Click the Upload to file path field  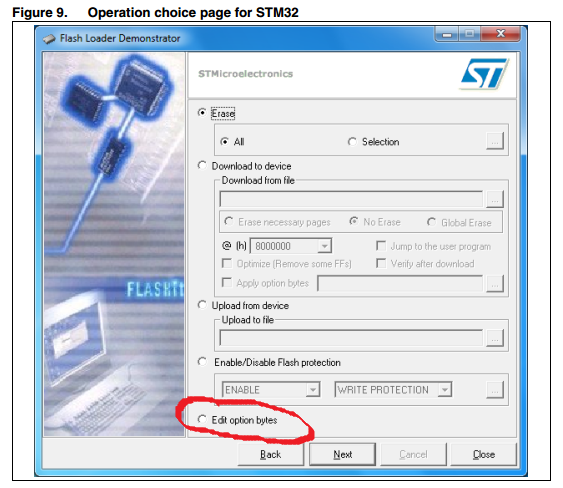point(351,338)
